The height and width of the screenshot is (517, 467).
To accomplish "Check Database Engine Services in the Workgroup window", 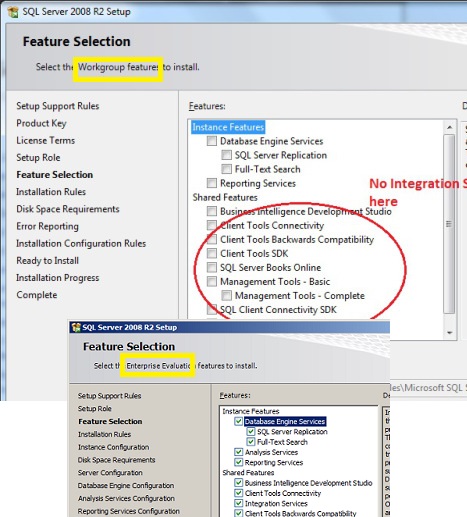I will (x=212, y=141).
